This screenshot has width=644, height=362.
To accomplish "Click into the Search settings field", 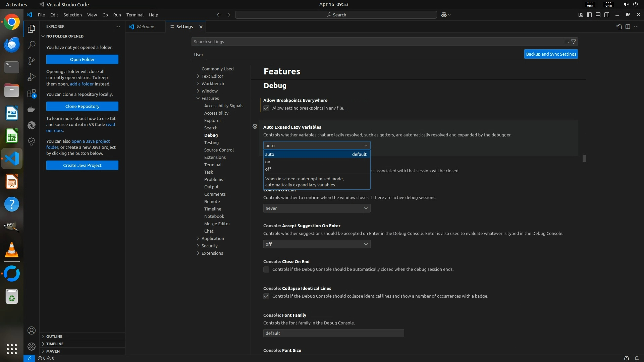I will (x=376, y=42).
